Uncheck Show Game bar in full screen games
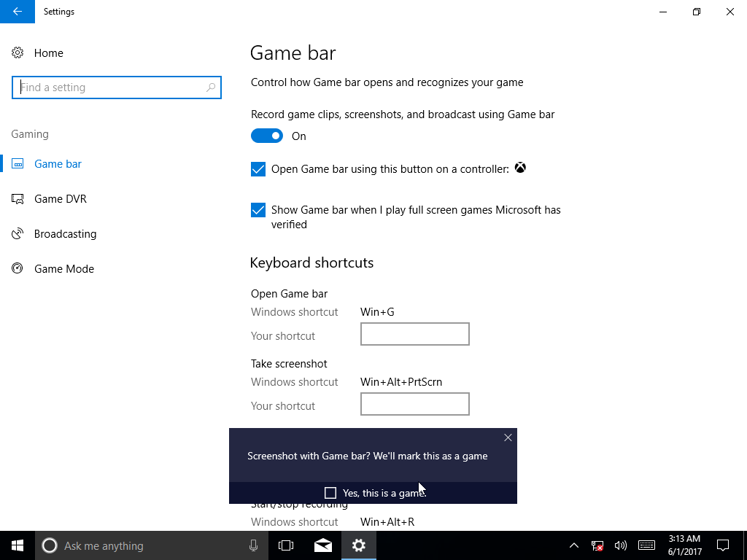 (x=258, y=210)
